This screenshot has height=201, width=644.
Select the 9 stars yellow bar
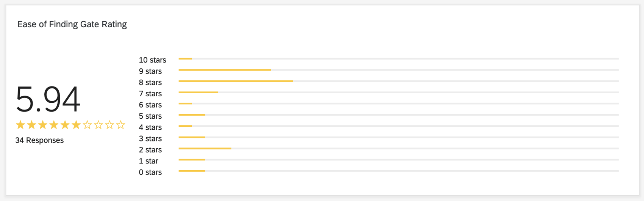(x=225, y=70)
